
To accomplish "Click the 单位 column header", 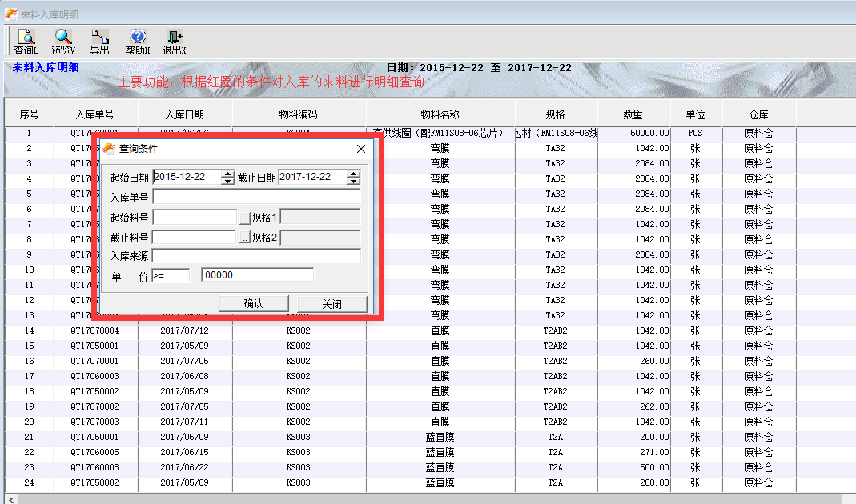I will click(696, 114).
